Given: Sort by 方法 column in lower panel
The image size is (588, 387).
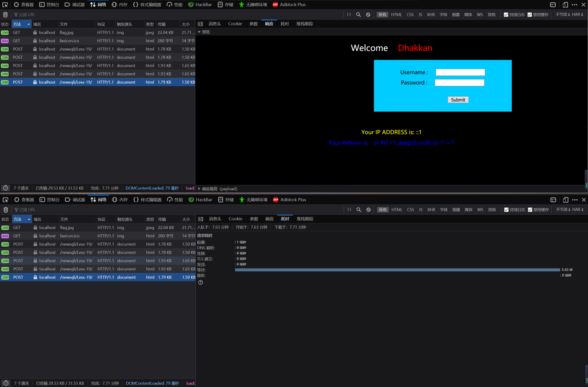Looking at the screenshot, I should 22,219.
